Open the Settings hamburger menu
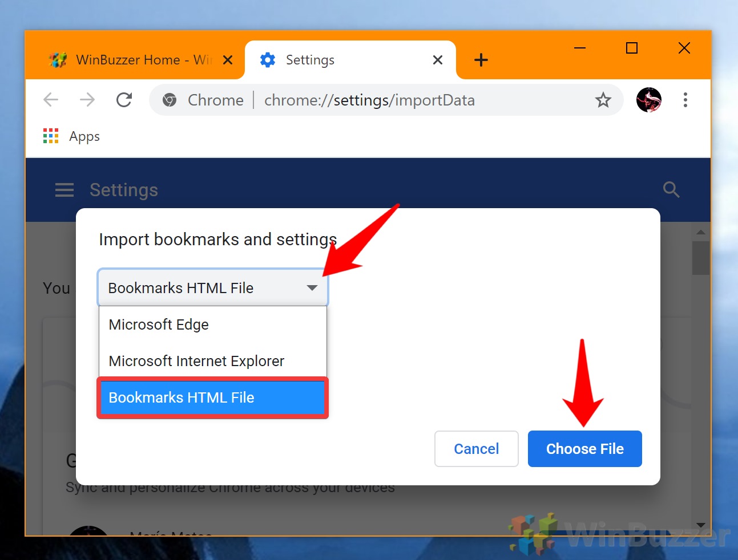The image size is (738, 560). coord(64,190)
